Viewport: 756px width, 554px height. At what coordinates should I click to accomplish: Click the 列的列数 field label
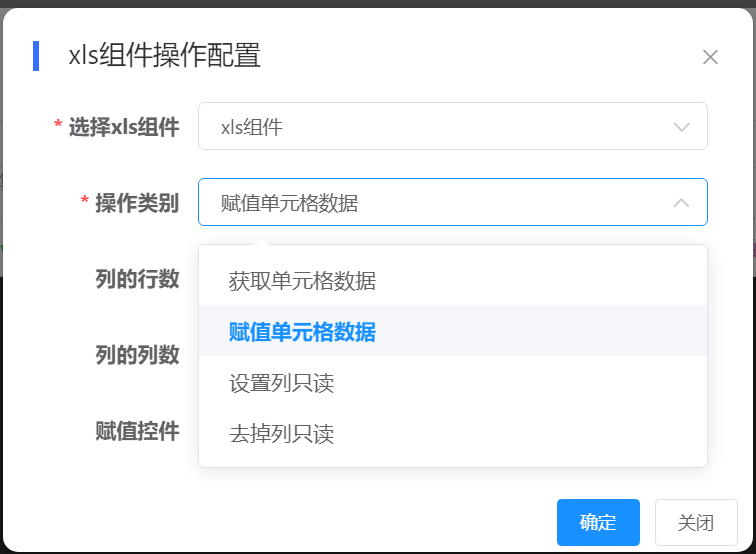[x=137, y=355]
